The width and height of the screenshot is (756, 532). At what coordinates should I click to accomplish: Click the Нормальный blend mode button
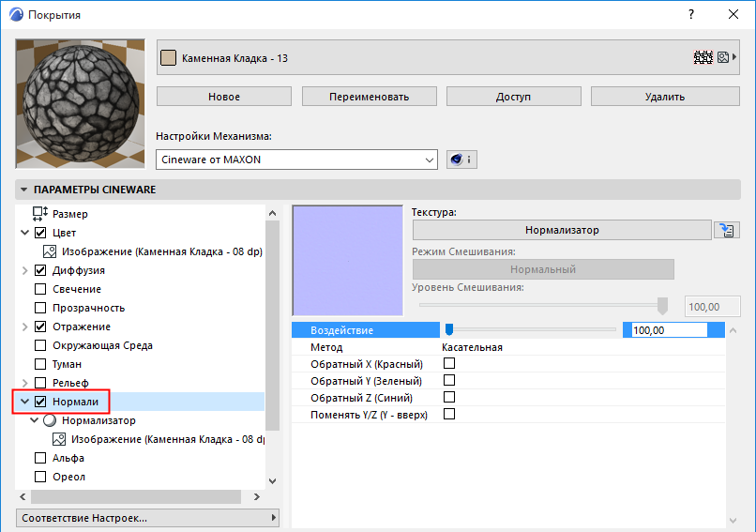[543, 269]
